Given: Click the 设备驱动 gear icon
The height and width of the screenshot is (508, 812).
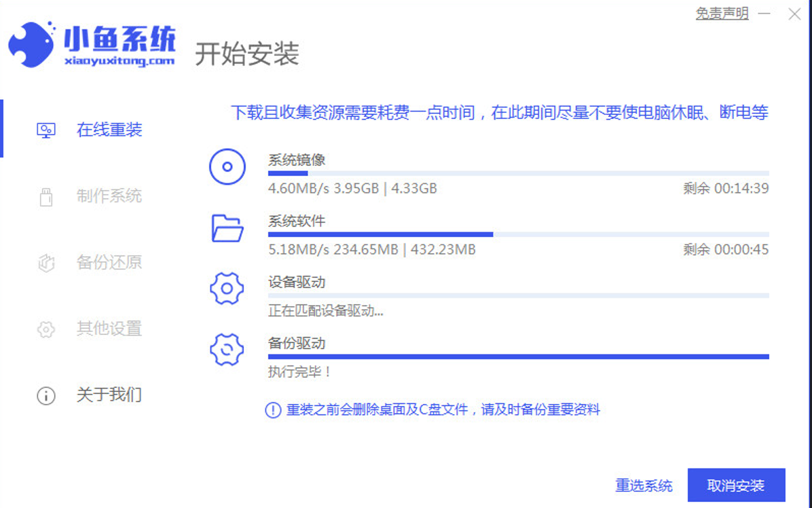Looking at the screenshot, I should (227, 289).
